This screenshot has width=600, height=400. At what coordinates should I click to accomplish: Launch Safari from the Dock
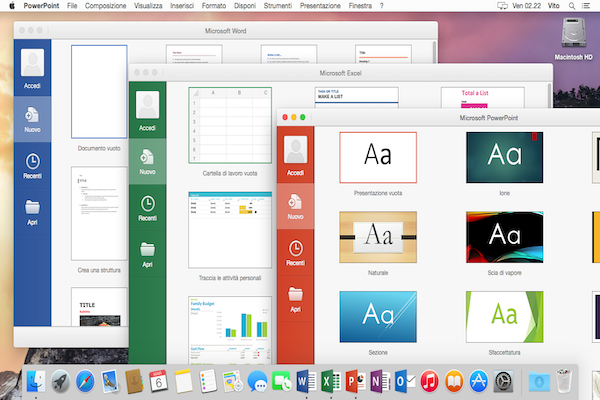[85, 381]
